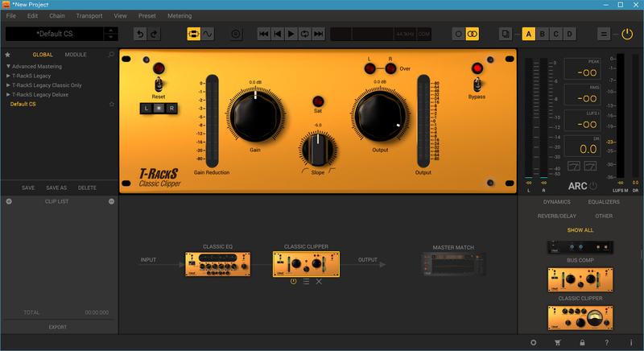
Task: Skip to start of track
Action: point(264,34)
